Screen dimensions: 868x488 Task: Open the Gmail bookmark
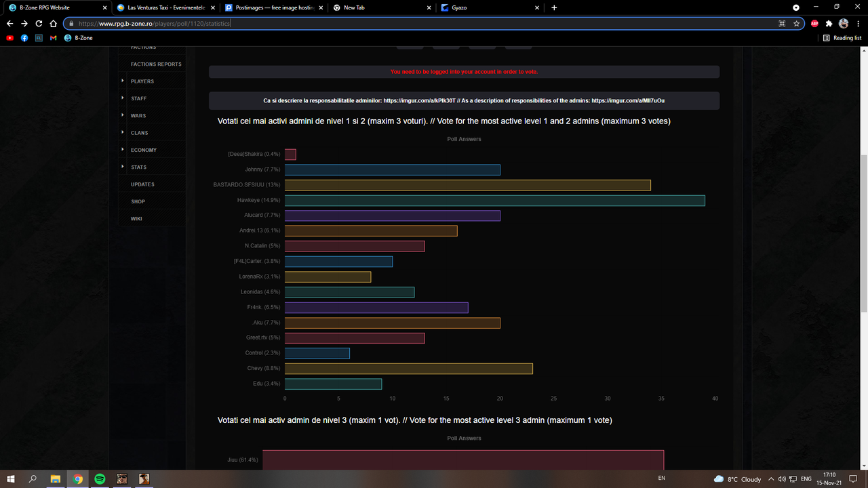(53, 38)
